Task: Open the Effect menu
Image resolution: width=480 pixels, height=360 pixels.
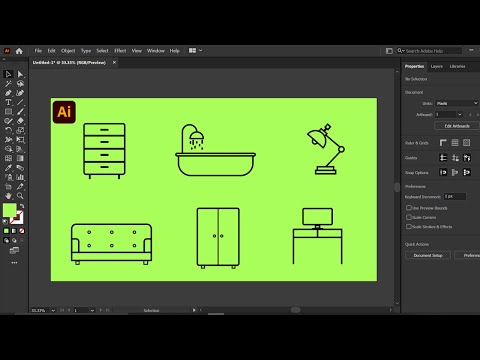Action: (120, 51)
